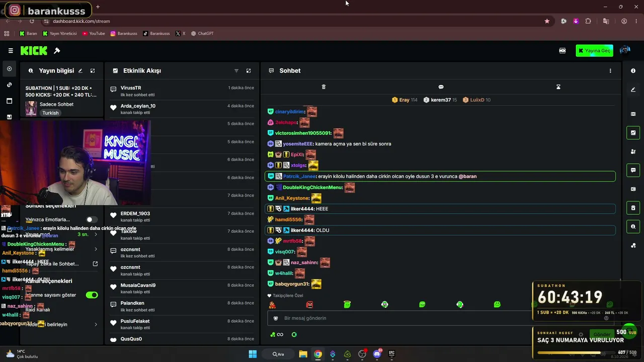The image size is (644, 362).
Task: Click the speech bubble icon in chat toolbar
Action: [x=441, y=87]
